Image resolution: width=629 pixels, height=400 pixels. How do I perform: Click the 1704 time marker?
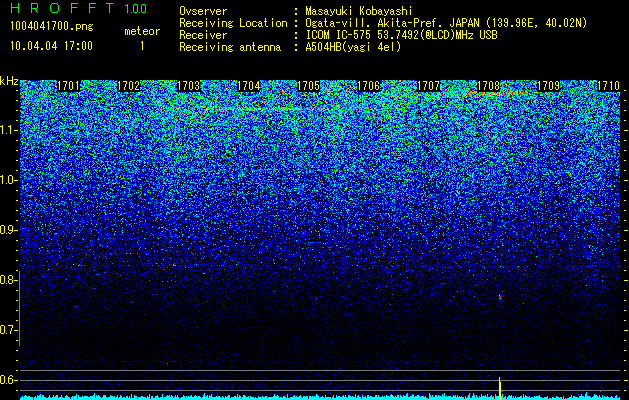tap(248, 86)
